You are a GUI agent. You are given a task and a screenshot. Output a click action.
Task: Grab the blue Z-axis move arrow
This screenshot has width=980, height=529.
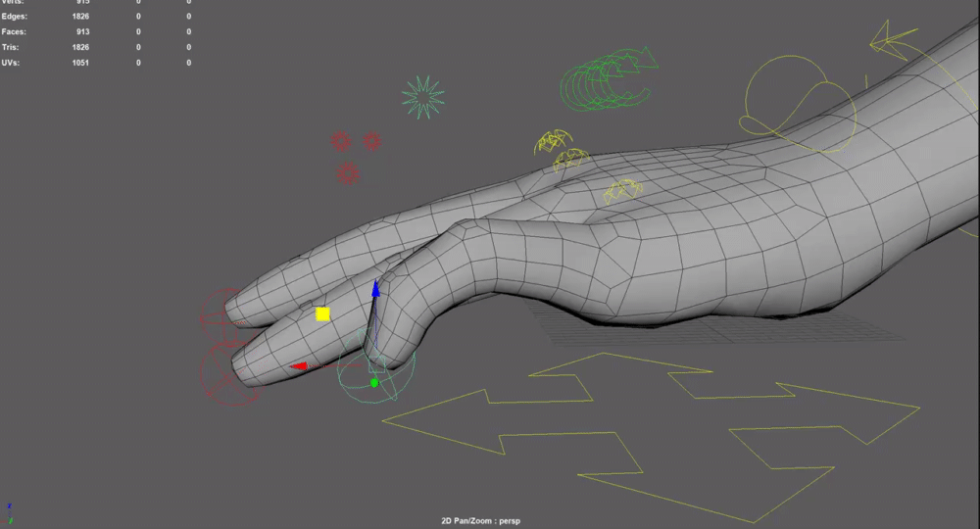pos(375,289)
